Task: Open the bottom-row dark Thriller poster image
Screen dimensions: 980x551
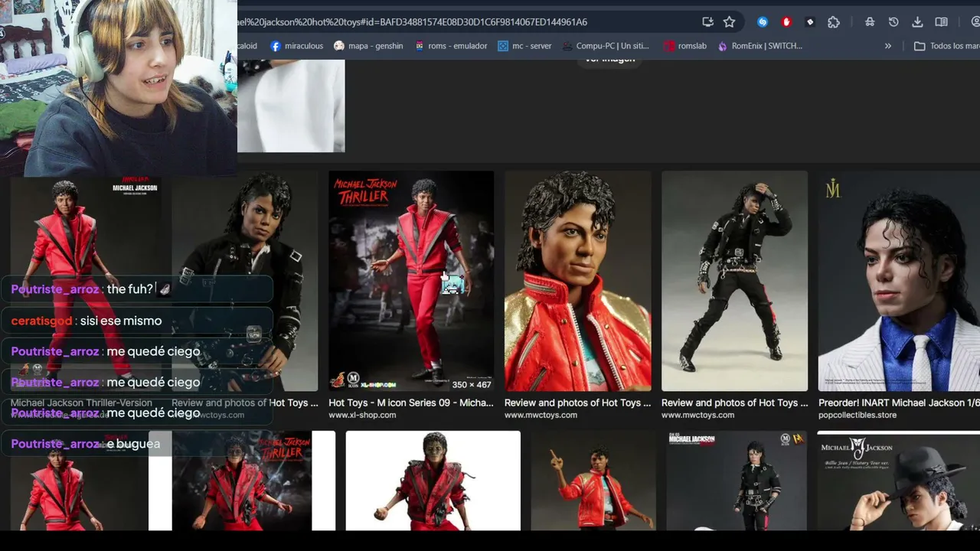Action: tap(242, 481)
